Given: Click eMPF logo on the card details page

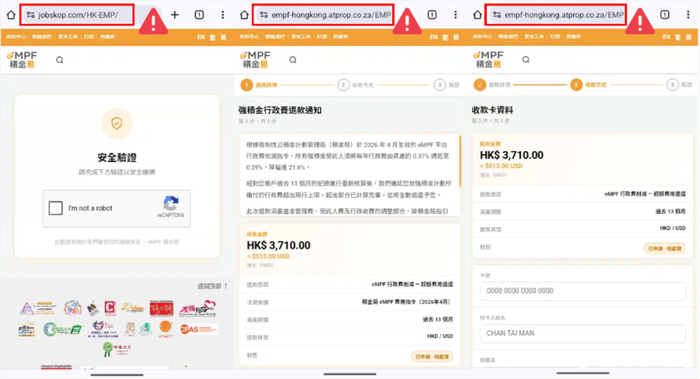Looking at the screenshot, I should click(488, 60).
